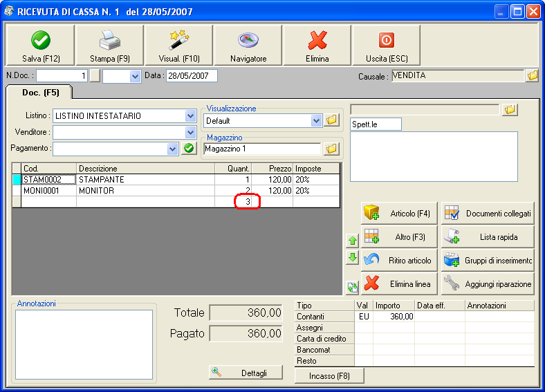Image resolution: width=545 pixels, height=392 pixels.
Task: Click price cell of STAMPANTE row
Action: click(272, 180)
